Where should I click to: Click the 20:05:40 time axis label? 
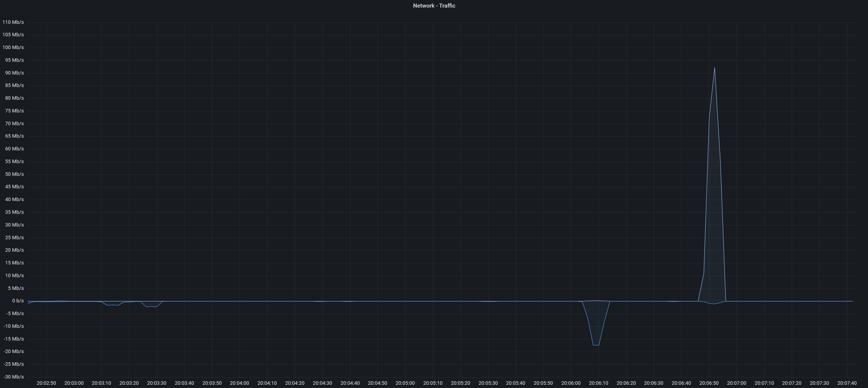click(516, 383)
